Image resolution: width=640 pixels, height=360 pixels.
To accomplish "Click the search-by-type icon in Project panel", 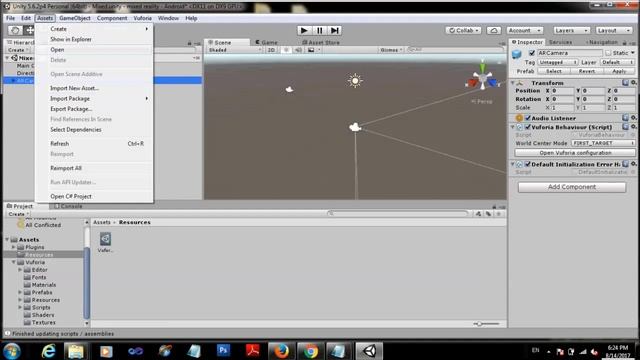I will 478,214.
